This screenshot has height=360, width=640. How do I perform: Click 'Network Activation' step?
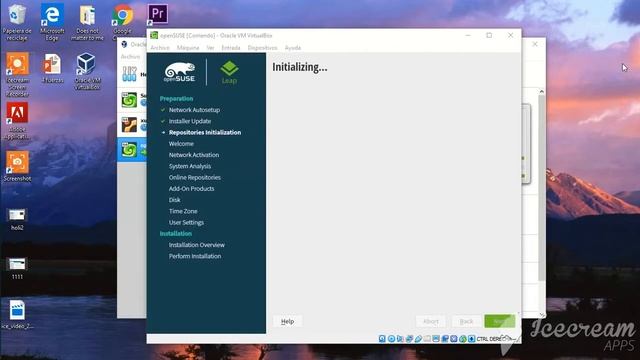tap(194, 155)
